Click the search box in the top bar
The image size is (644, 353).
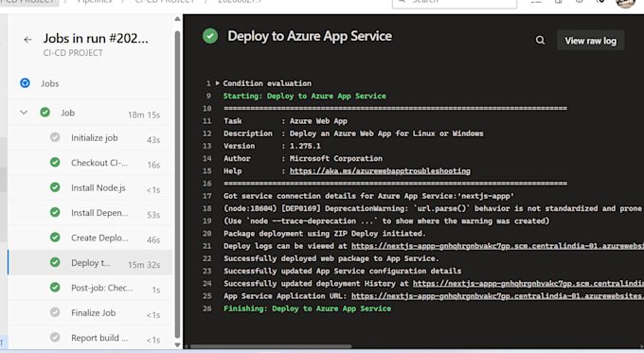pos(455,3)
